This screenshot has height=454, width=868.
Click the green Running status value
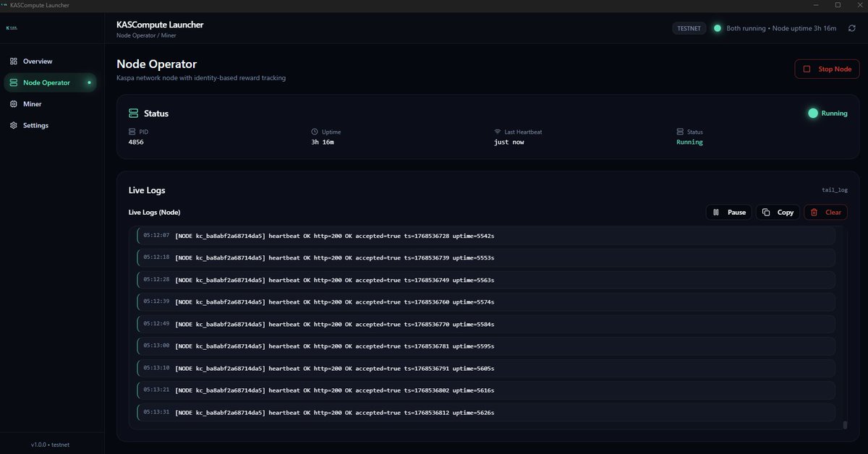(689, 142)
